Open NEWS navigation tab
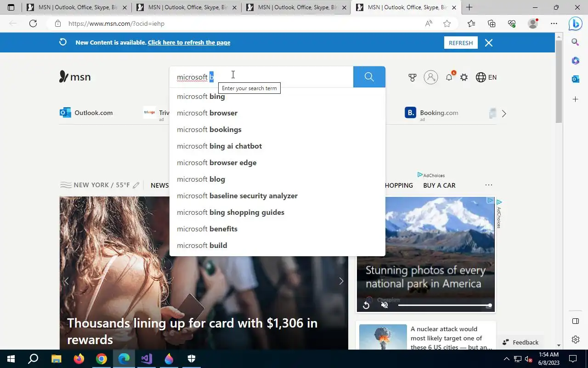 160,185
